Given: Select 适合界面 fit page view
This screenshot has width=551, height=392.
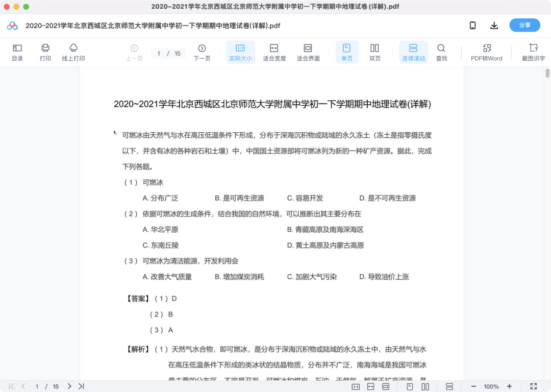Looking at the screenshot, I should [308, 53].
